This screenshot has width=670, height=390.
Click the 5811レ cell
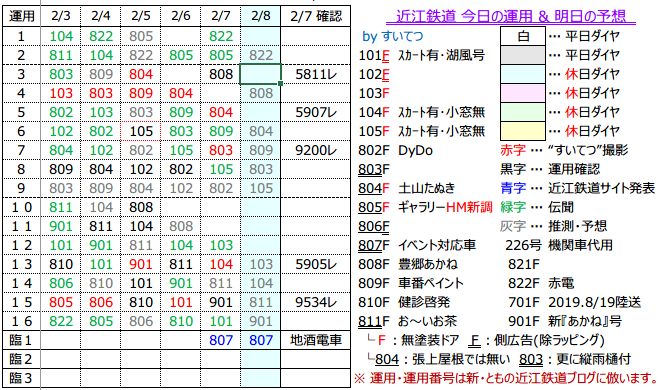tap(316, 74)
